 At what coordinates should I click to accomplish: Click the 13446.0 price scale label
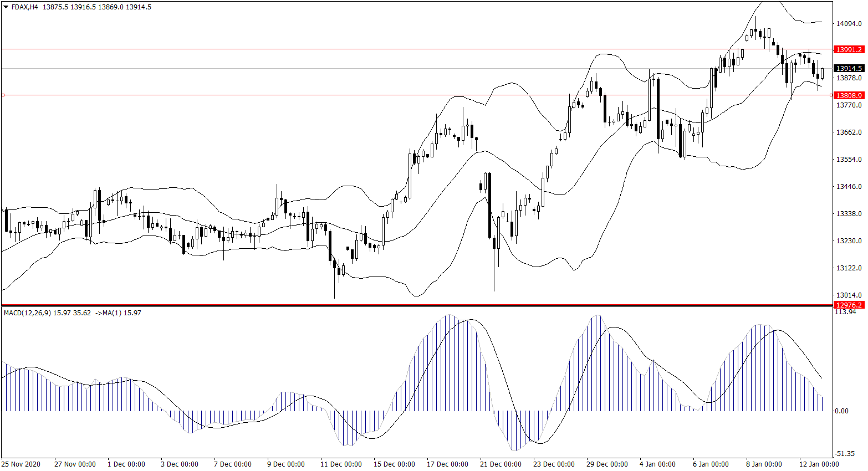(849, 187)
